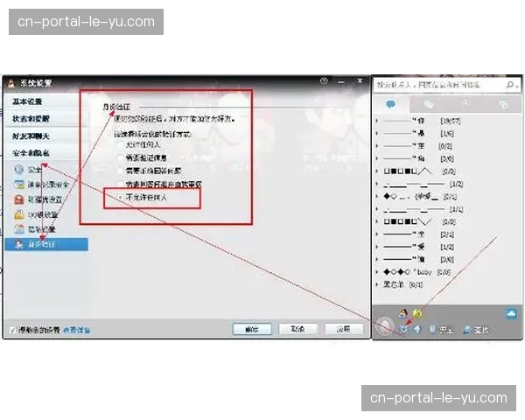The width and height of the screenshot is (525, 420).
Task: Open the 隐私设置 item in the sidebar
Action: [x=35, y=229]
